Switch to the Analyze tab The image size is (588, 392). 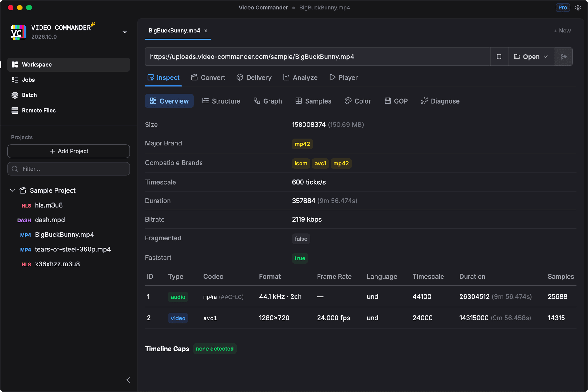point(300,78)
